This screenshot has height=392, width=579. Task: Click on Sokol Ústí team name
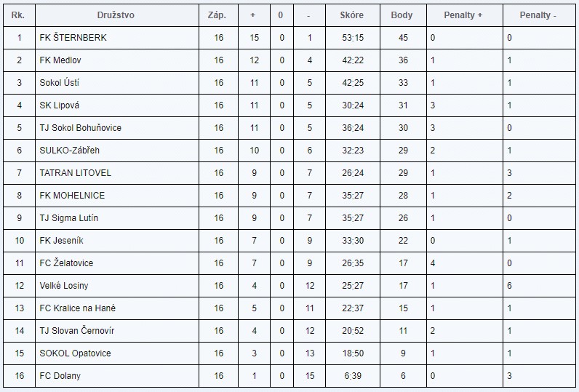point(60,83)
